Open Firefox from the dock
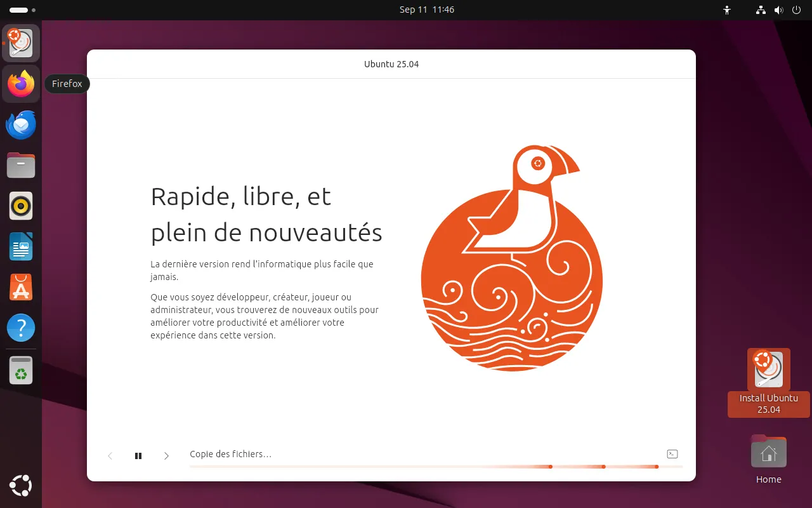The image size is (812, 508). [x=21, y=84]
